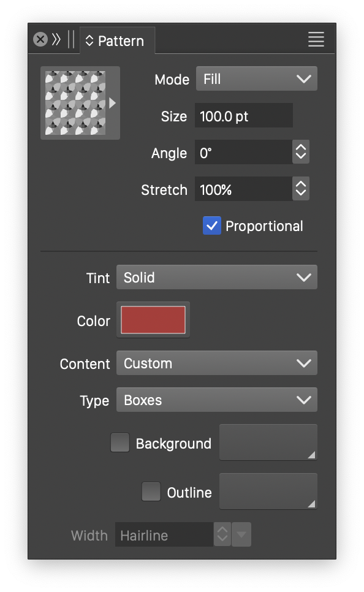The width and height of the screenshot is (364, 592).
Task: Enable the Background checkbox
Action: point(120,442)
